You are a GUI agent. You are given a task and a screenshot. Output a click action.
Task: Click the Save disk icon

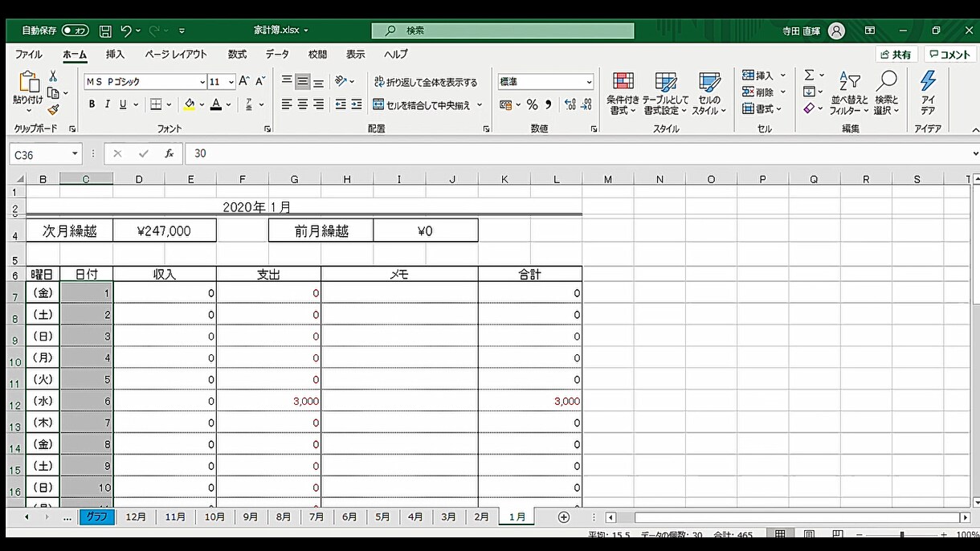pyautogui.click(x=105, y=31)
